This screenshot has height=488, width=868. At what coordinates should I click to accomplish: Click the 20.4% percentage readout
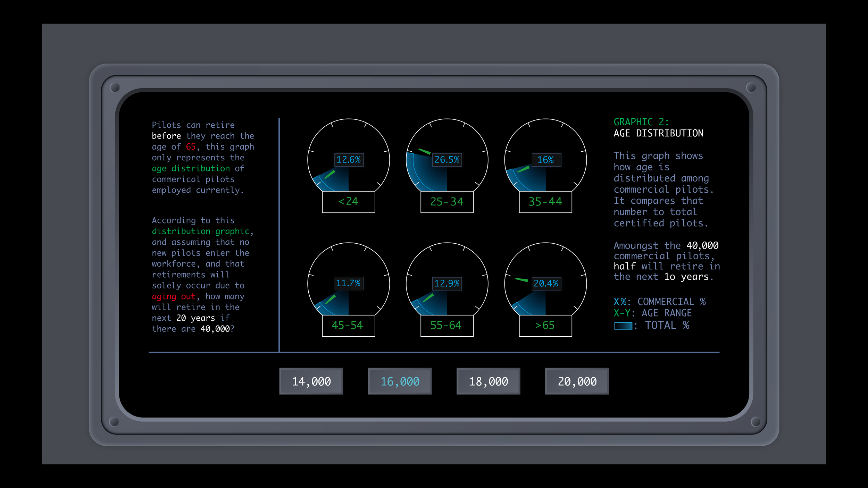[546, 284]
